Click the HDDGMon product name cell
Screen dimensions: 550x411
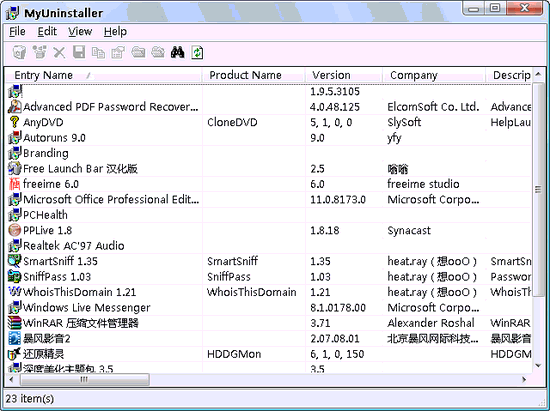point(234,353)
